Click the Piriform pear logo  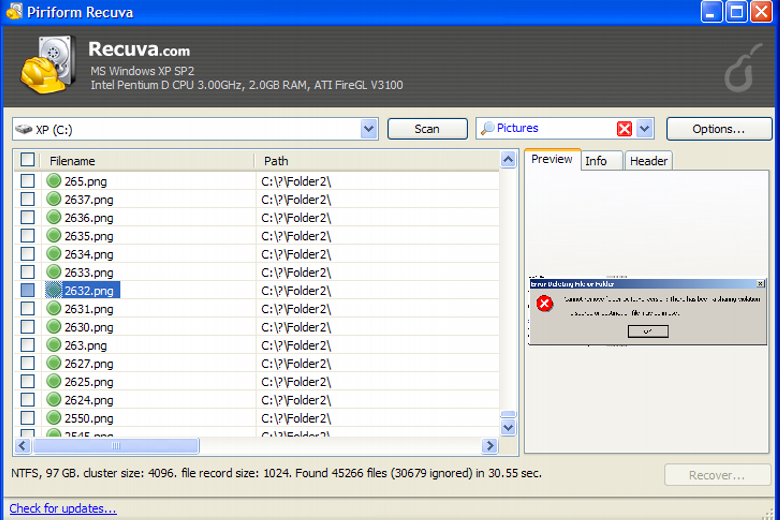[743, 68]
